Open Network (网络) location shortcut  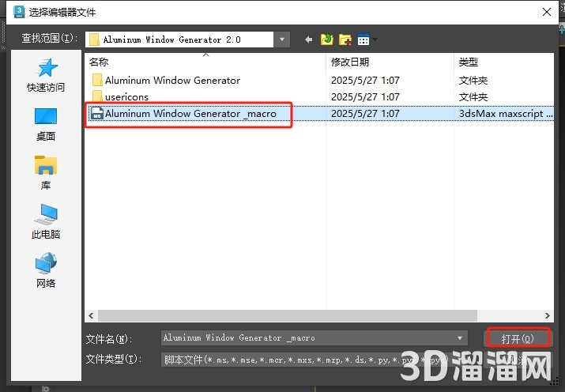pos(46,270)
